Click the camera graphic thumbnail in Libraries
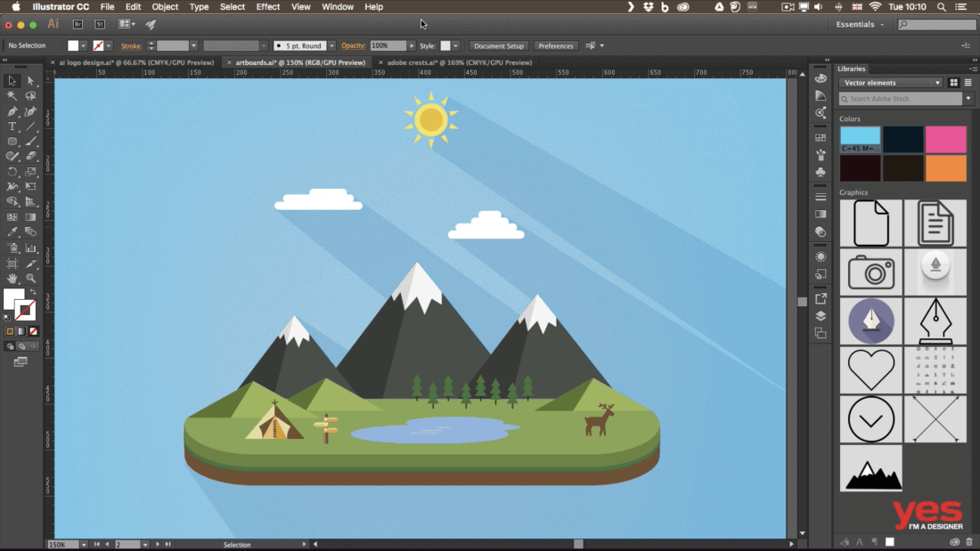Viewport: 980px width, 551px height. coord(870,271)
